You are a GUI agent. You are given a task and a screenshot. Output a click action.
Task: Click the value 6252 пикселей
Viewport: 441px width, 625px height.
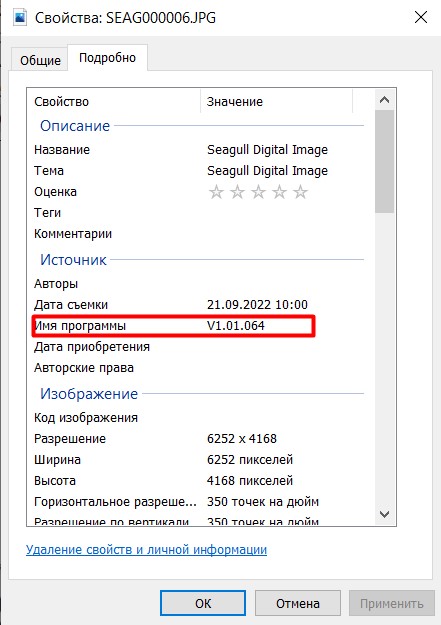(250, 460)
